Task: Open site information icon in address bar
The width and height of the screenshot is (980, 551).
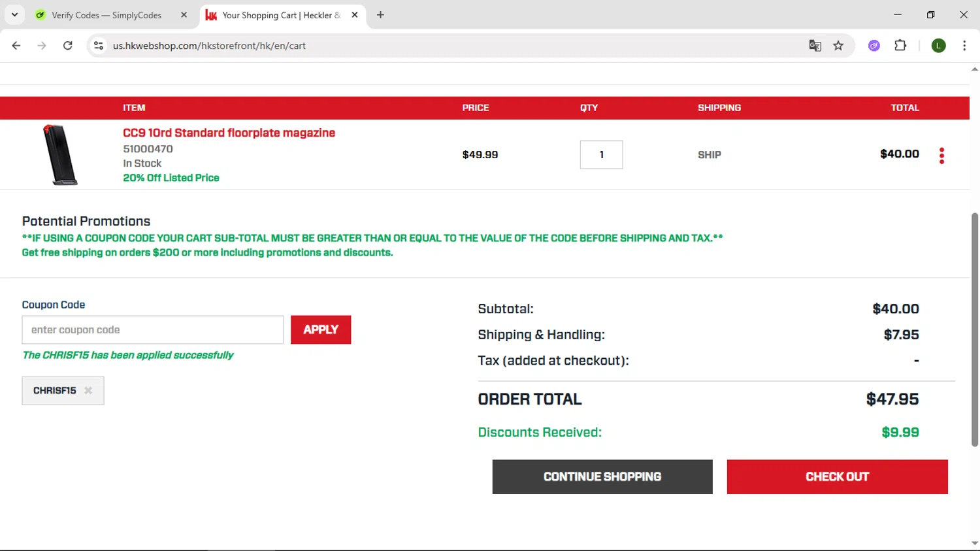Action: (99, 46)
